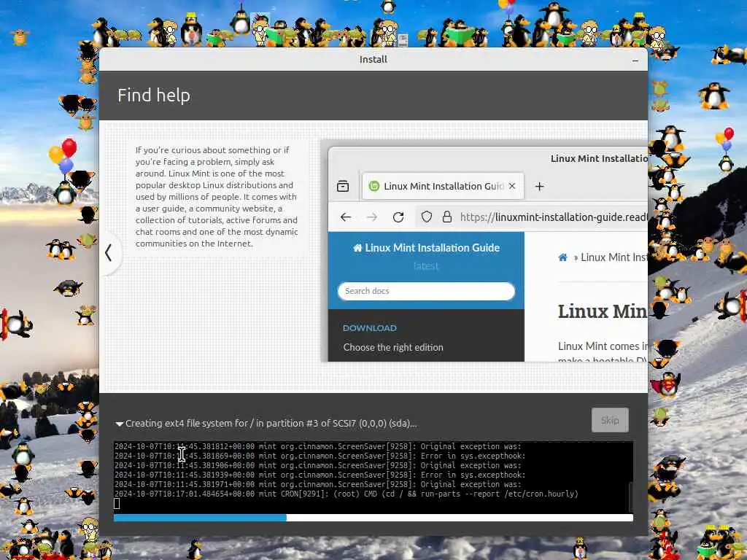This screenshot has width=747, height=560.
Task: Click the "Creating ext4 file system" status text
Action: point(271,423)
